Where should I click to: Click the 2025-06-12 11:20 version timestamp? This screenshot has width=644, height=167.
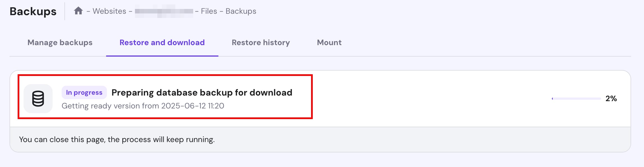(x=193, y=106)
